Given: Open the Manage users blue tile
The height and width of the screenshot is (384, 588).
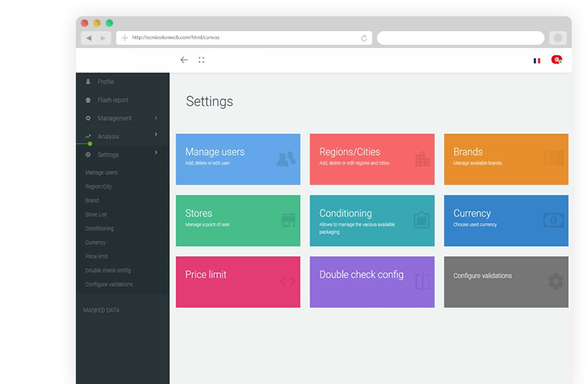Looking at the screenshot, I should (238, 159).
